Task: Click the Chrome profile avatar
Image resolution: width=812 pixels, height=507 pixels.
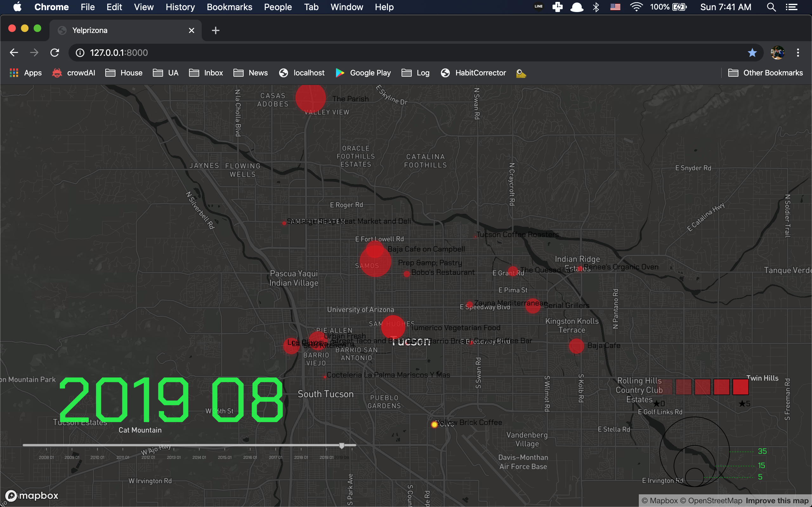Action: pos(777,53)
